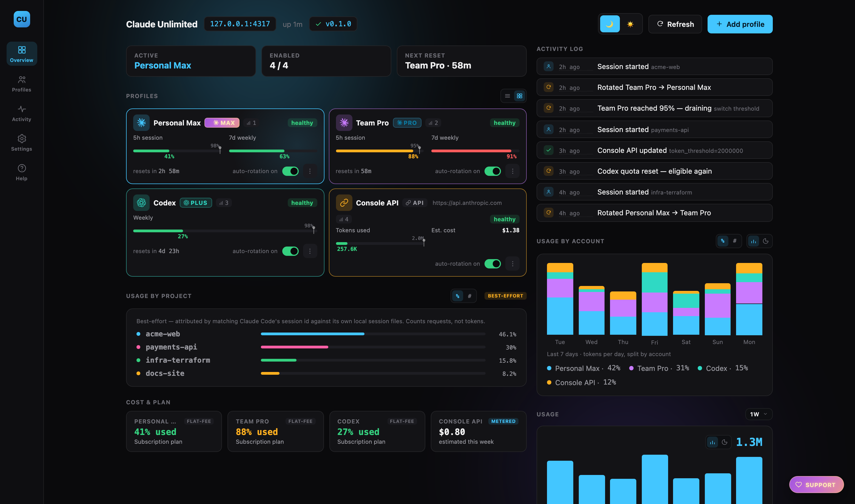Click the Codex priority 3 badge
This screenshot has height=504, width=855.
224,203
